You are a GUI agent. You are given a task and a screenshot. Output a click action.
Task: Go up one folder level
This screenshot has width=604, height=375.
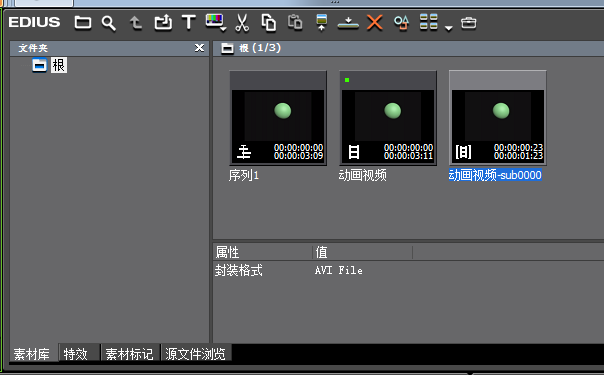pos(135,23)
